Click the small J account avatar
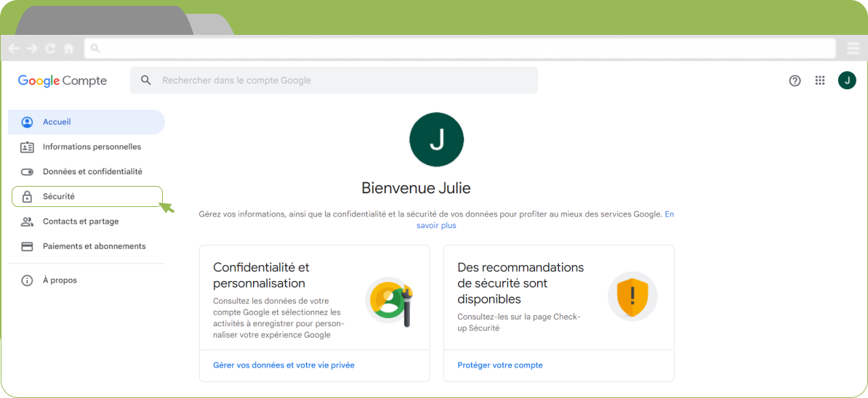The image size is (868, 398). click(x=847, y=81)
